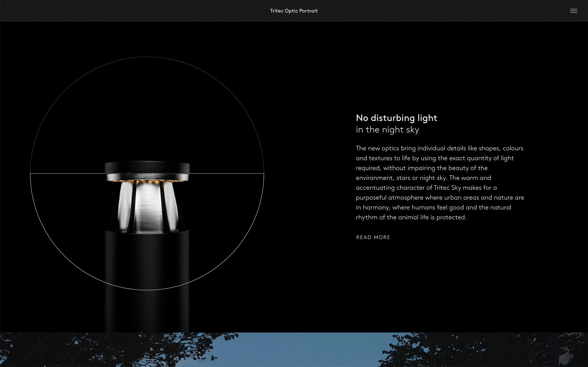Click the tree branches at bottom left
The height and width of the screenshot is (367, 588).
pyautogui.click(x=73, y=350)
